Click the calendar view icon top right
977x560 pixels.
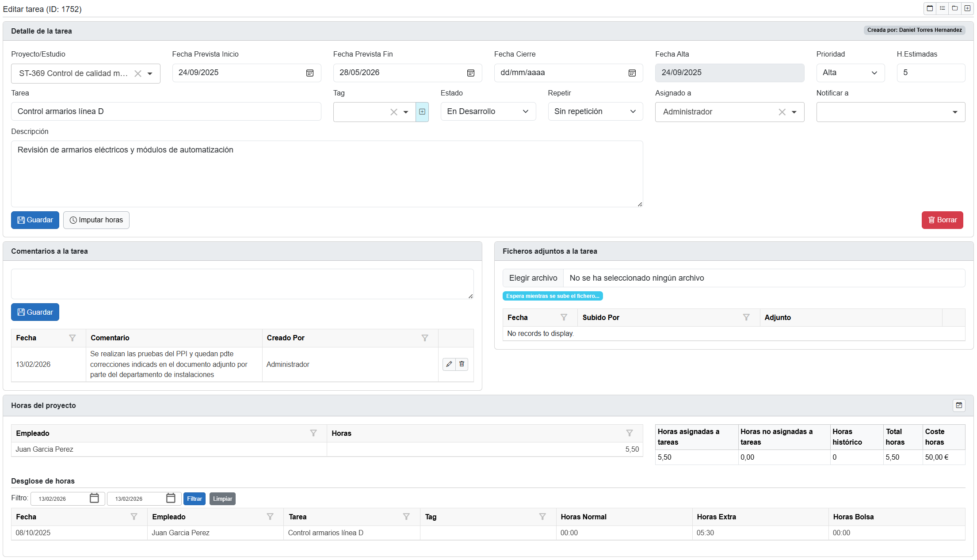pyautogui.click(x=930, y=8)
